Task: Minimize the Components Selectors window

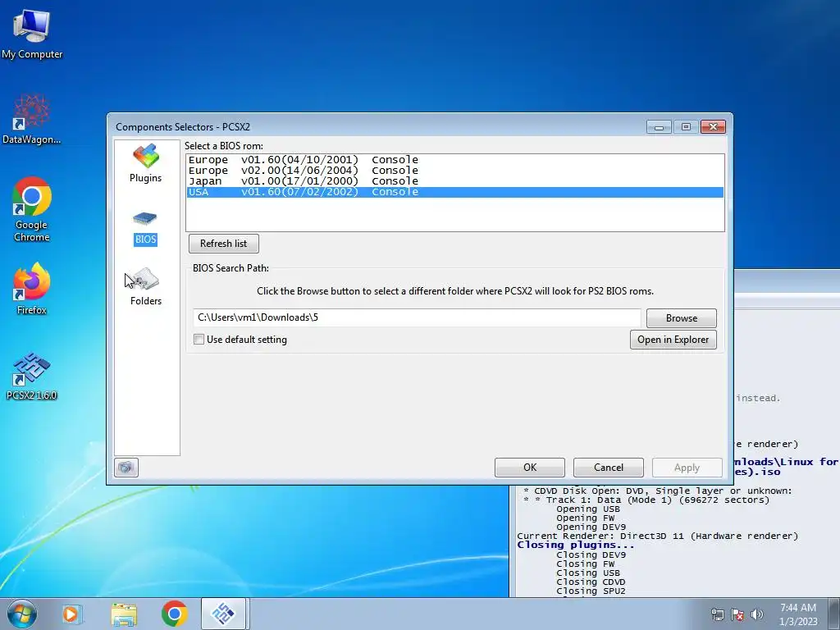Action: coord(659,127)
